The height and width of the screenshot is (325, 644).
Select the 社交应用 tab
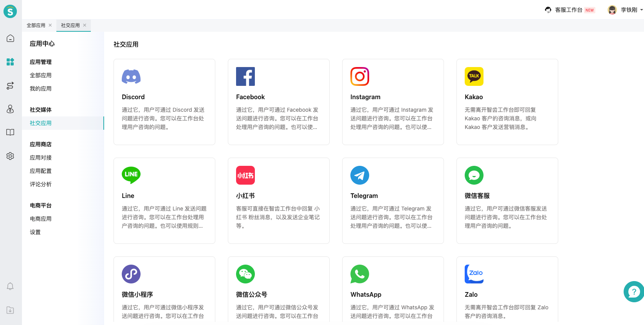(70, 25)
